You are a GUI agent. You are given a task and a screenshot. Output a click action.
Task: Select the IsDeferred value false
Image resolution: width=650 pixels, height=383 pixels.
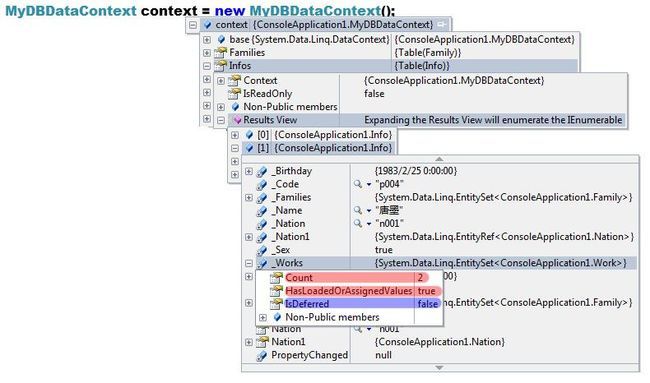point(428,304)
